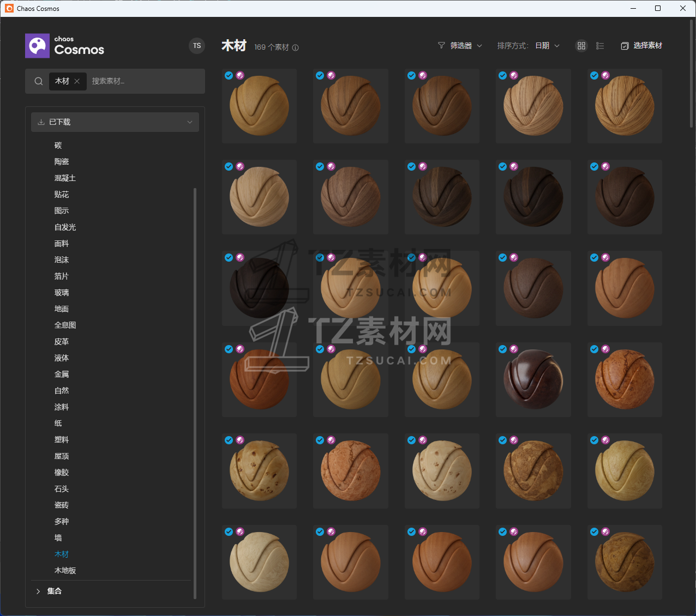Screen dimensions: 696x616
Task: Switch to grid view
Action: click(x=581, y=46)
